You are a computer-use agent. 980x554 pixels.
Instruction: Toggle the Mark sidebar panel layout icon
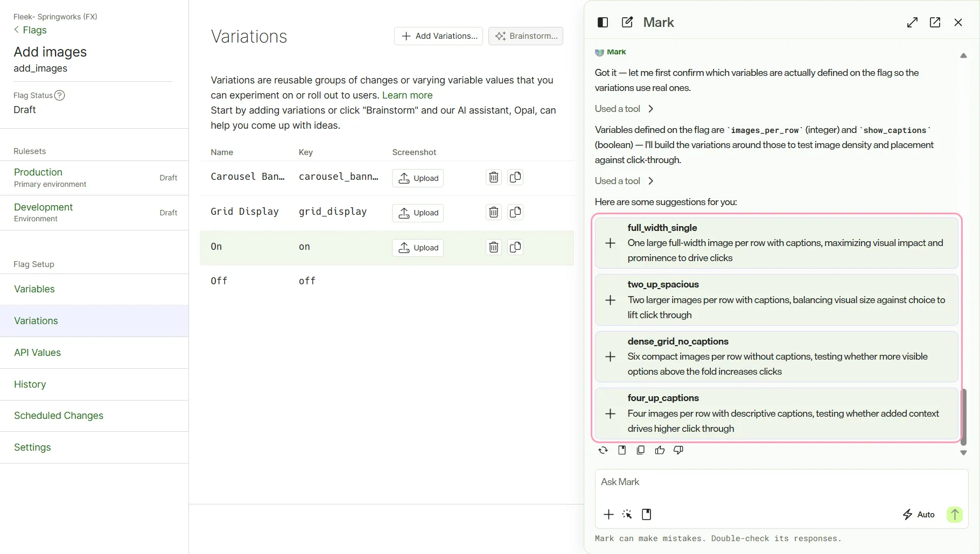(603, 22)
